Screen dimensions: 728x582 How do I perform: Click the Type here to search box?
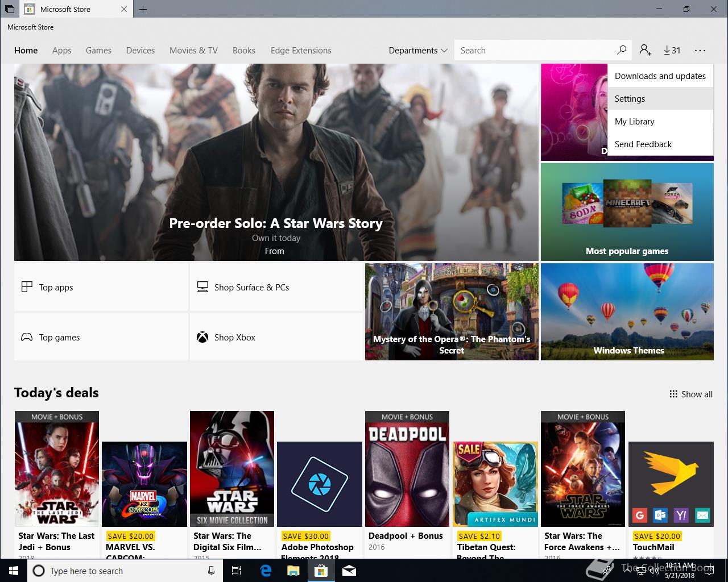pos(124,571)
